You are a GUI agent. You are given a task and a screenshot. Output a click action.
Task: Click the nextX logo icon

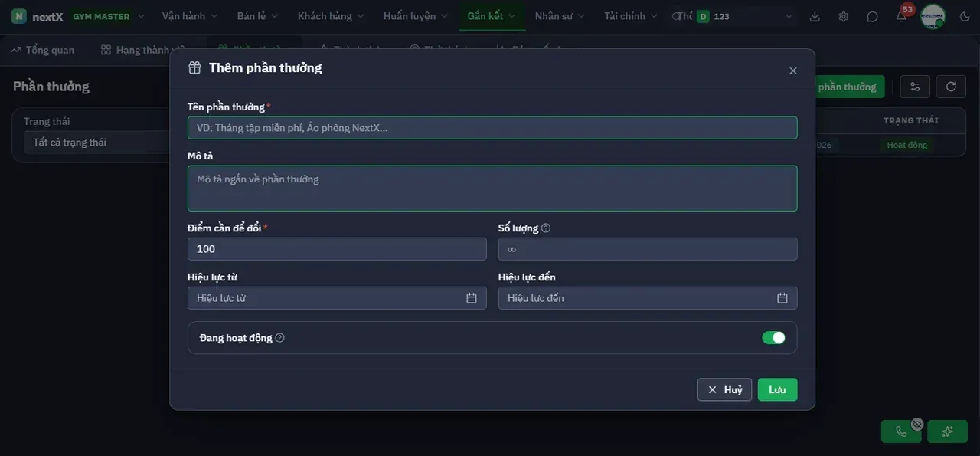(19, 16)
